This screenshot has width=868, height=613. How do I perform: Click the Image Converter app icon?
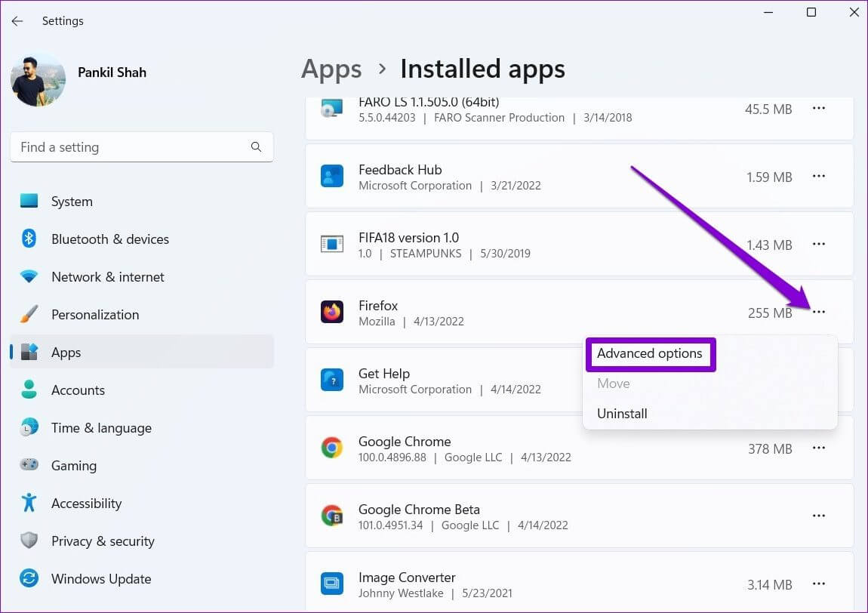point(332,583)
